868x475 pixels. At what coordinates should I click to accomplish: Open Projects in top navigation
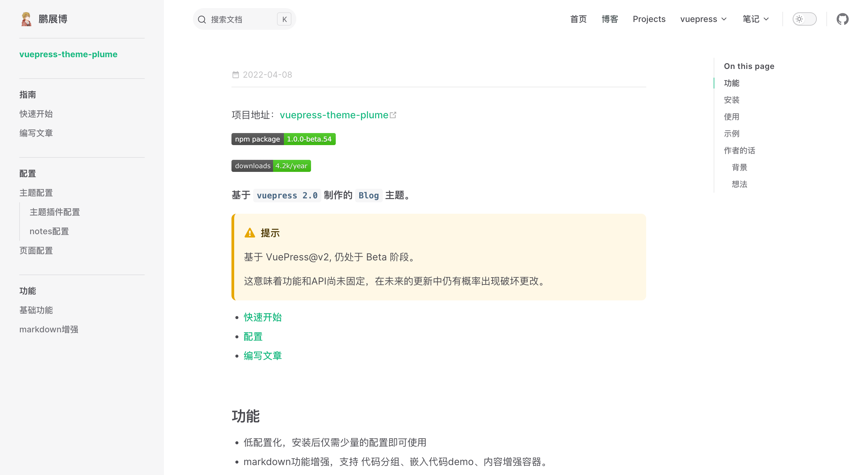point(649,19)
